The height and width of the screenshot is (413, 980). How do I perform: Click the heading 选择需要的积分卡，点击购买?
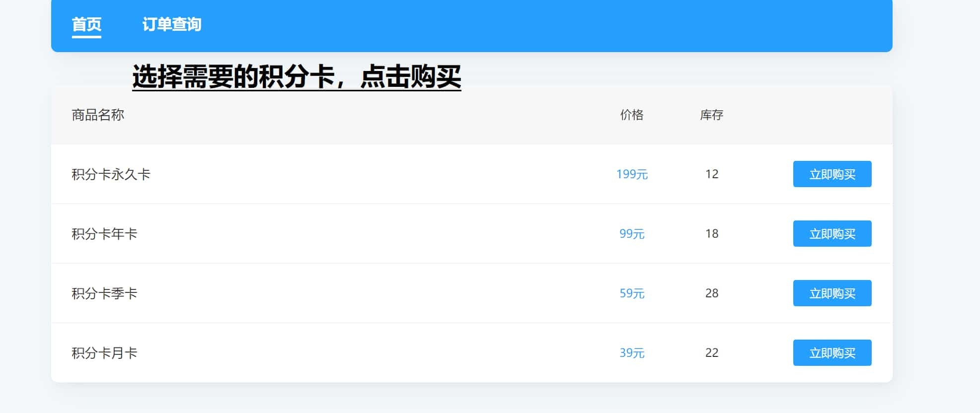[297, 77]
